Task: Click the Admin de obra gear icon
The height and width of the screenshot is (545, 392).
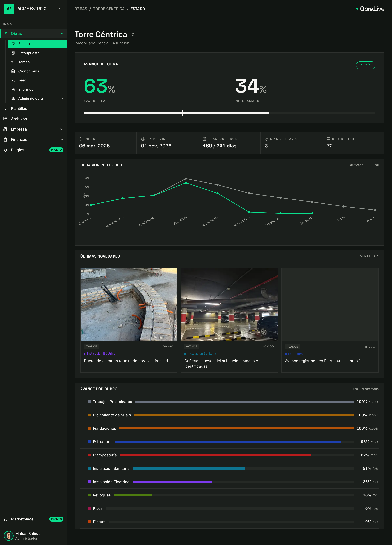Action: (x=13, y=99)
